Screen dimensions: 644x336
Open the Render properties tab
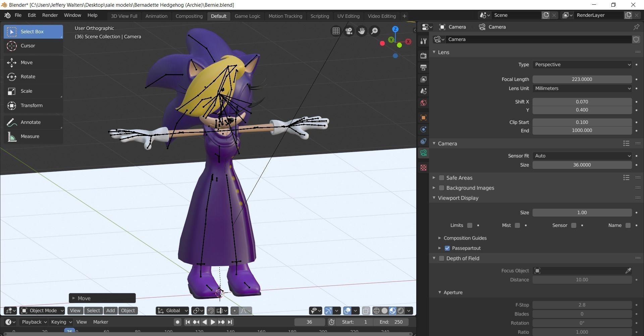(x=423, y=55)
